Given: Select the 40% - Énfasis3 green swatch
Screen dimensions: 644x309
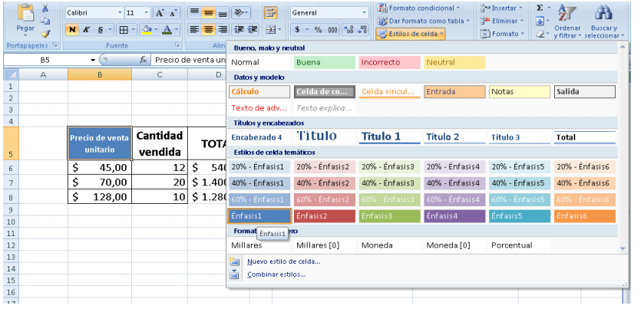Looking at the screenshot, I should [389, 183].
